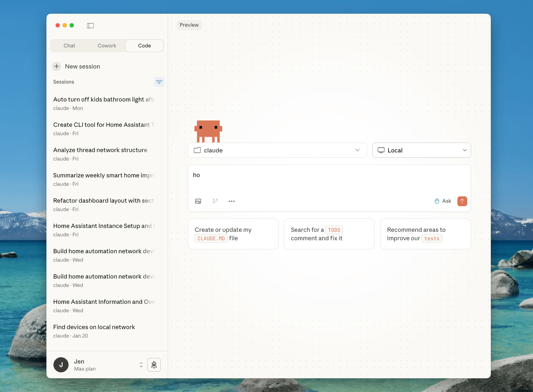Switch to the Chat tab
The width and height of the screenshot is (533, 392).
(x=69, y=46)
